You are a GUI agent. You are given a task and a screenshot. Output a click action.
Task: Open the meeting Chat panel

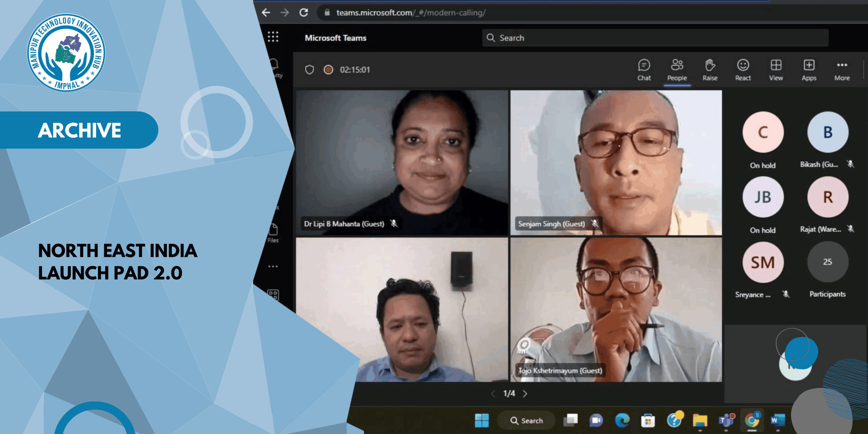click(x=644, y=70)
